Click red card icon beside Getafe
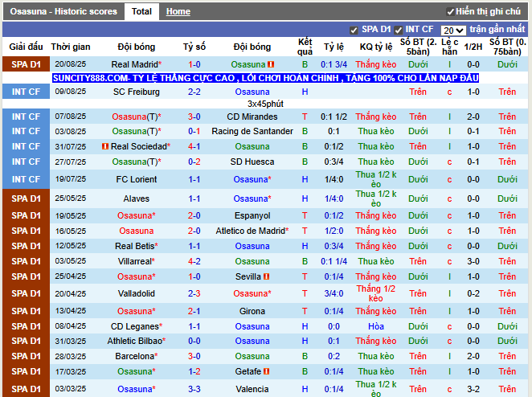 [x=266, y=371]
